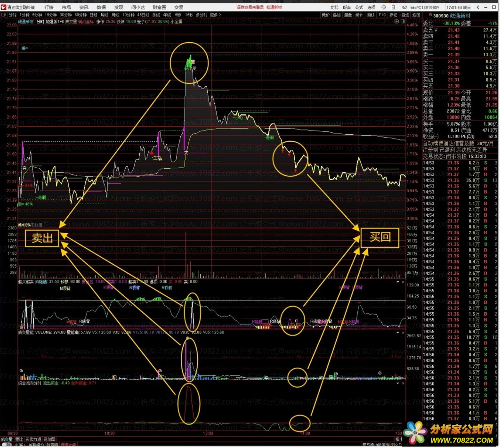Viewport: 501px width, 448px height.
Task: Click the 统计 toolbar button
Action: coord(359,15)
